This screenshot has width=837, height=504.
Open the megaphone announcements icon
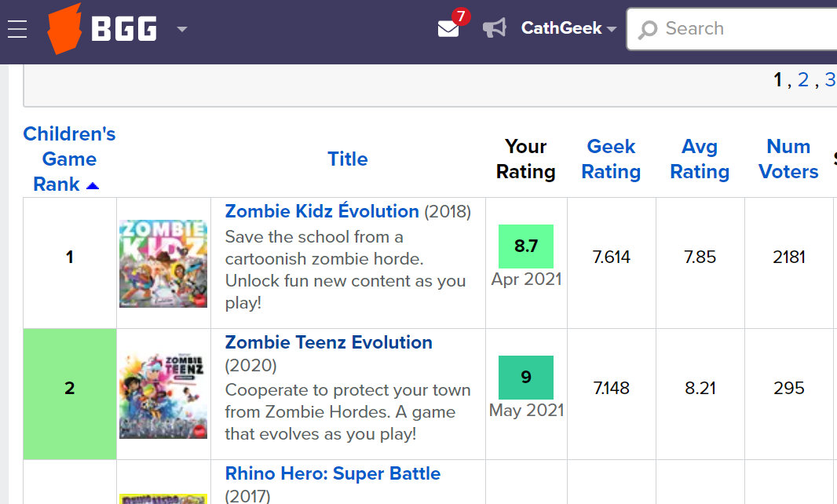494,29
